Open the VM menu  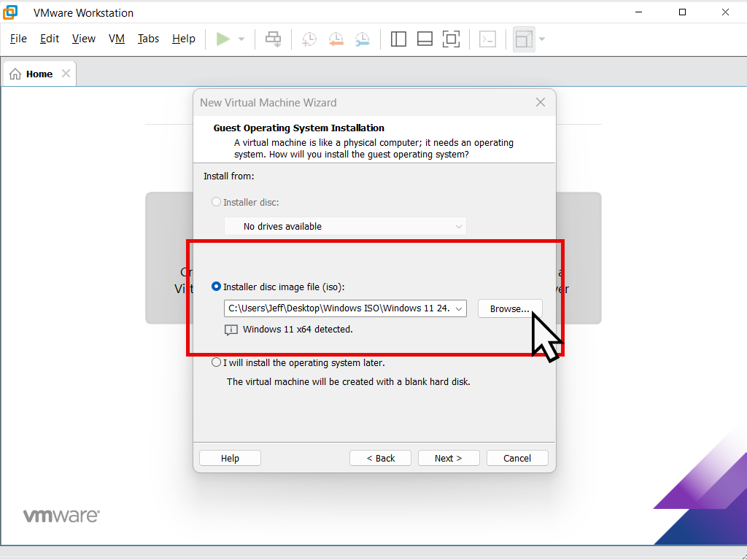point(117,39)
